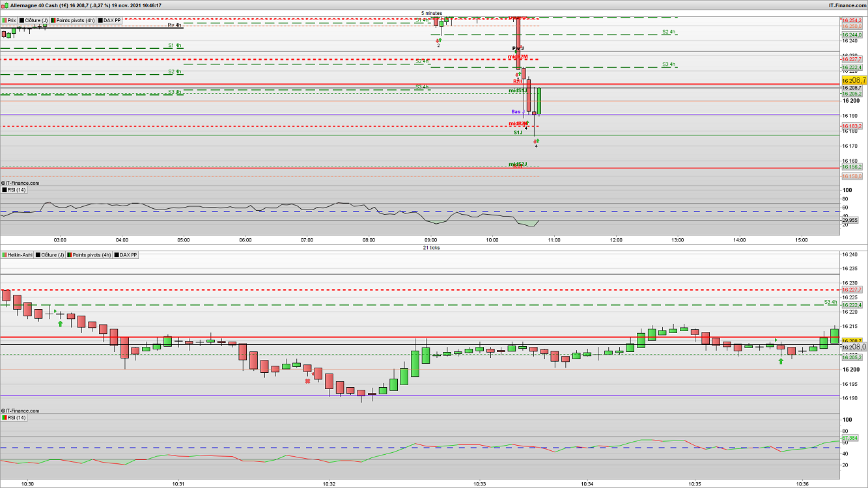This screenshot has height=488, width=868.
Task: Click DAX PP legend in the 5 minutes chart
Action: (109, 20)
